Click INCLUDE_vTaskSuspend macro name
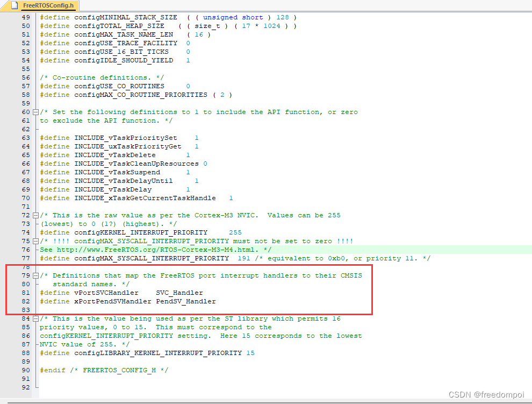This screenshot has width=532, height=404. click(x=117, y=172)
